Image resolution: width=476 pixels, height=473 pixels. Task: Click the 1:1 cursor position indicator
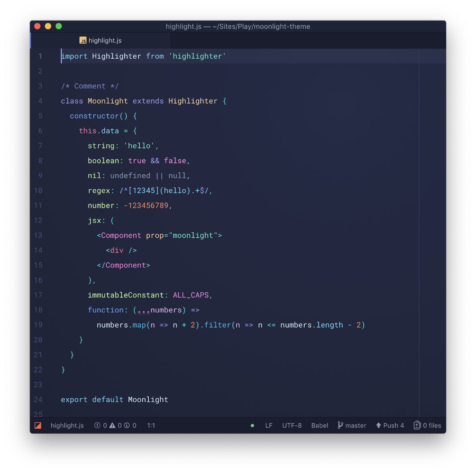click(151, 425)
